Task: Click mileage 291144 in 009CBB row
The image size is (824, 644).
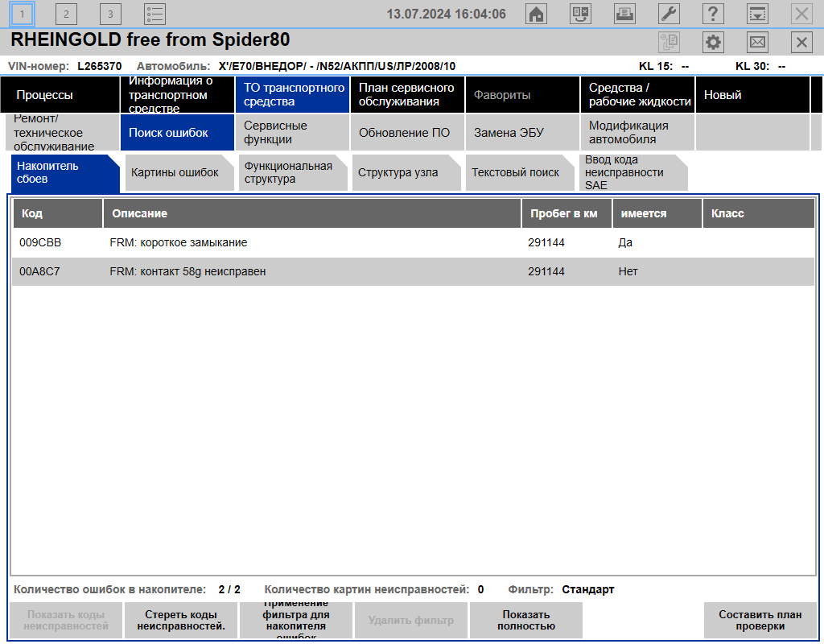Action: (546, 242)
